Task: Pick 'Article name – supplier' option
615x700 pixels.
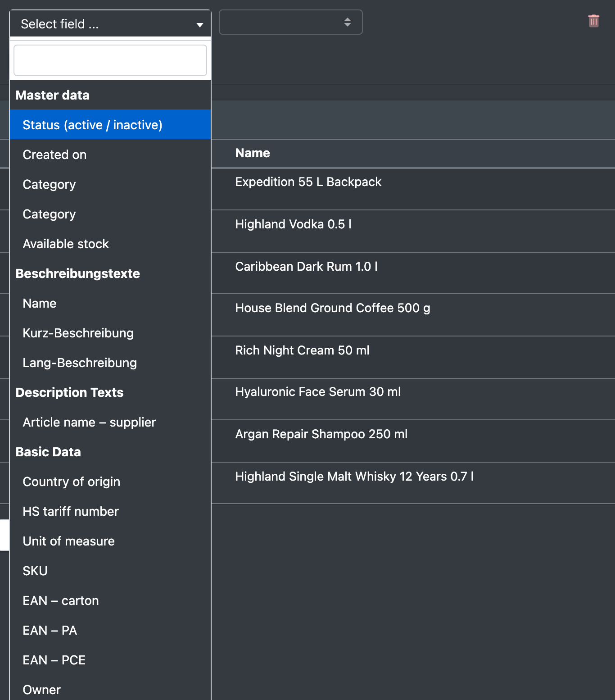Action: tap(110, 422)
